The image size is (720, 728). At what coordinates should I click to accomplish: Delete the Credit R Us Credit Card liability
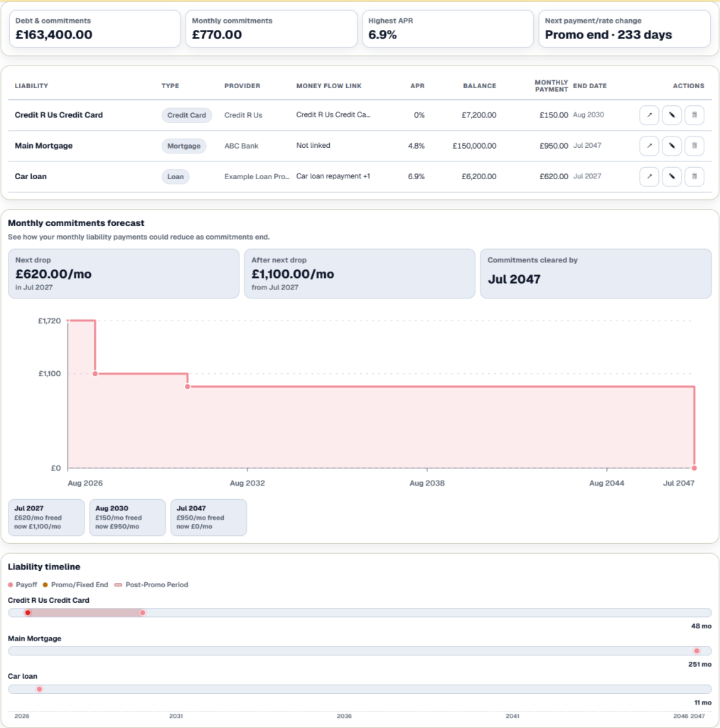[694, 115]
